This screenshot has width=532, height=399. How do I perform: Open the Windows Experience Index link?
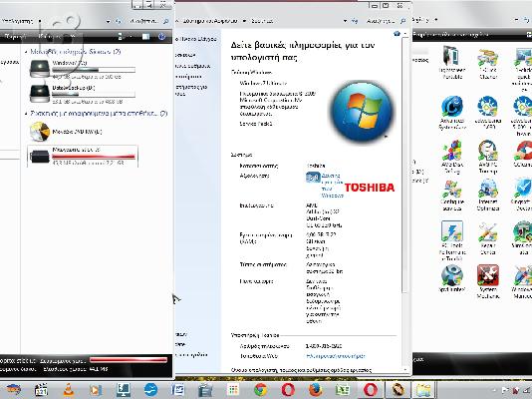click(332, 186)
